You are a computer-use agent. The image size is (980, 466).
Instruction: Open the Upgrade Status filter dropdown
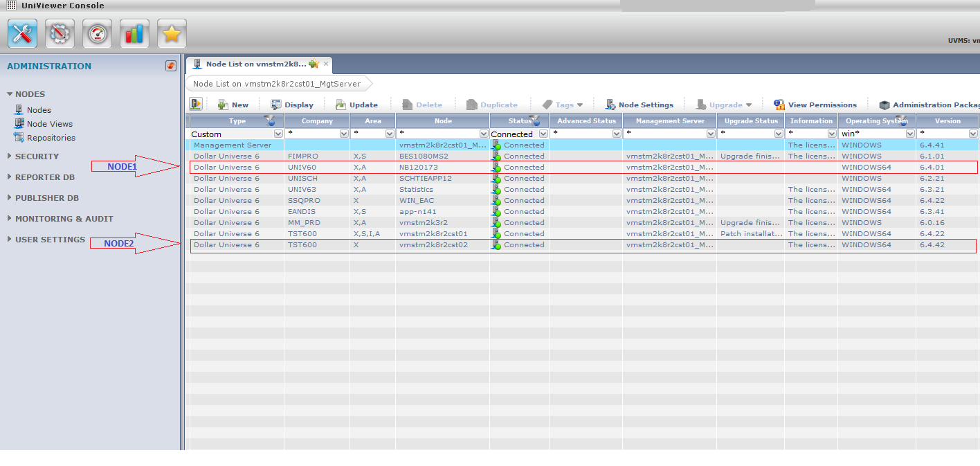click(780, 134)
